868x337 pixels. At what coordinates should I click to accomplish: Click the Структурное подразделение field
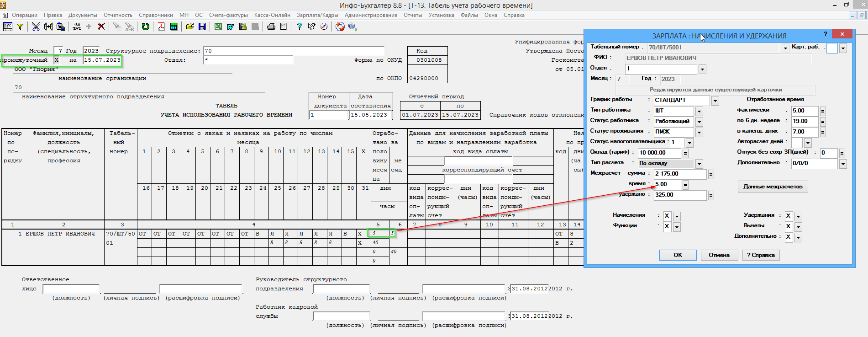tap(294, 51)
